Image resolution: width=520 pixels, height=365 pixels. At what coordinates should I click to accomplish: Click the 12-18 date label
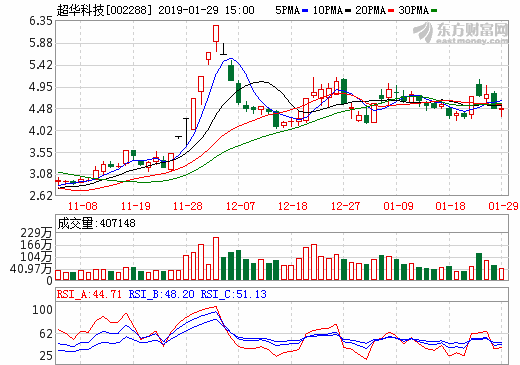click(293, 206)
